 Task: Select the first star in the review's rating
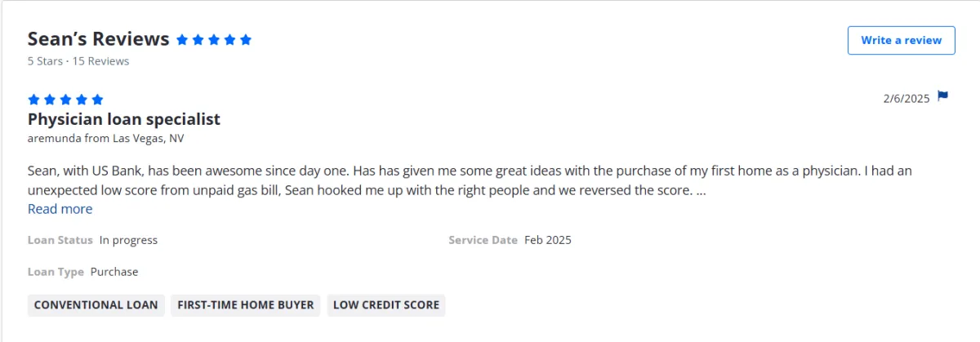33,100
